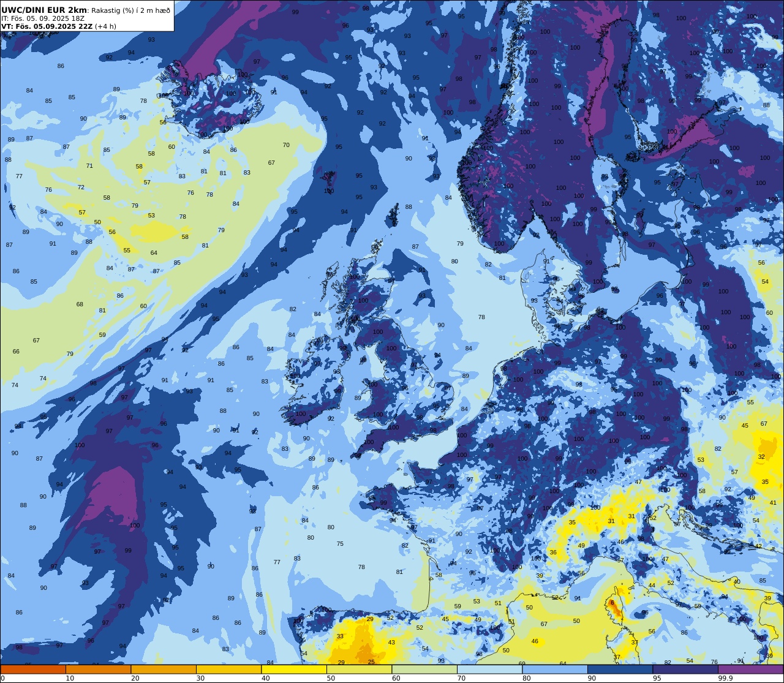The width and height of the screenshot is (784, 683).
Task: Click the VT: Fös. 05.09.2025 22Z line
Action: pyautogui.click(x=47, y=26)
